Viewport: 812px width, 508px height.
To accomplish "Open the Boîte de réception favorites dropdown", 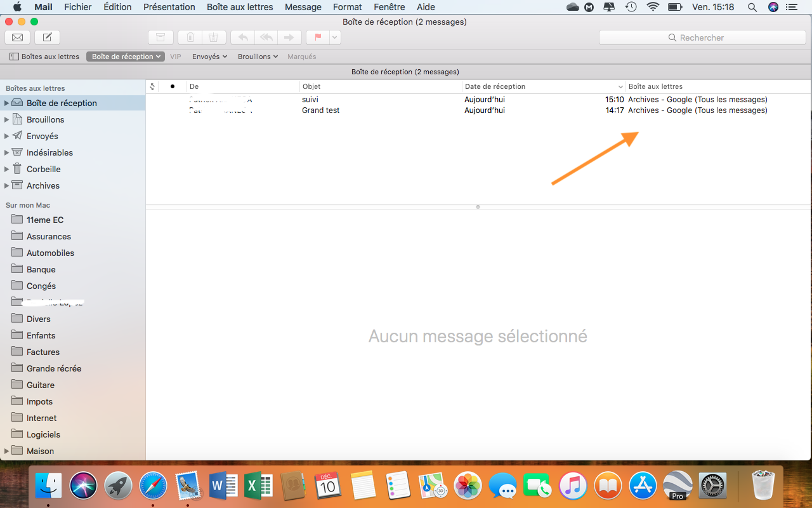I will tap(126, 57).
